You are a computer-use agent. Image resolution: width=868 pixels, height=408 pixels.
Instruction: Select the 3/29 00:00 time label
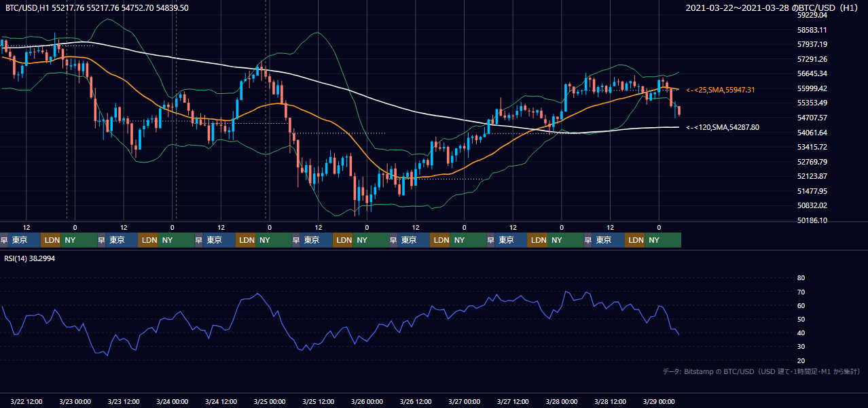[659, 401]
